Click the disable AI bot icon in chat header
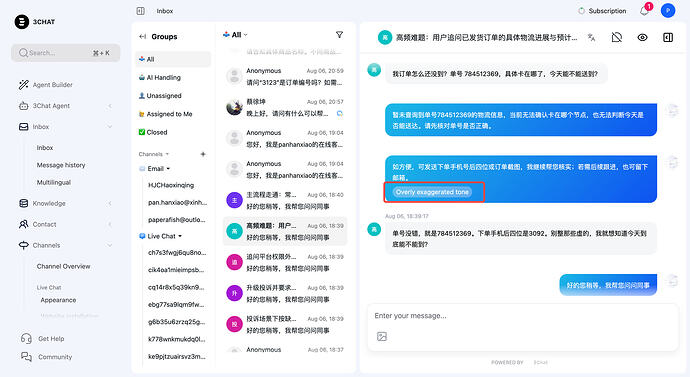Viewport: 690px width, 377px height. coord(617,37)
